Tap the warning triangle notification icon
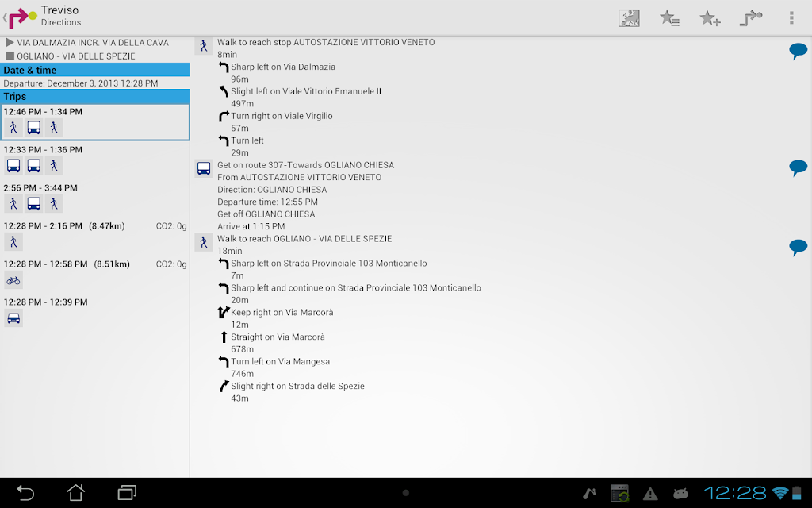 pos(650,494)
